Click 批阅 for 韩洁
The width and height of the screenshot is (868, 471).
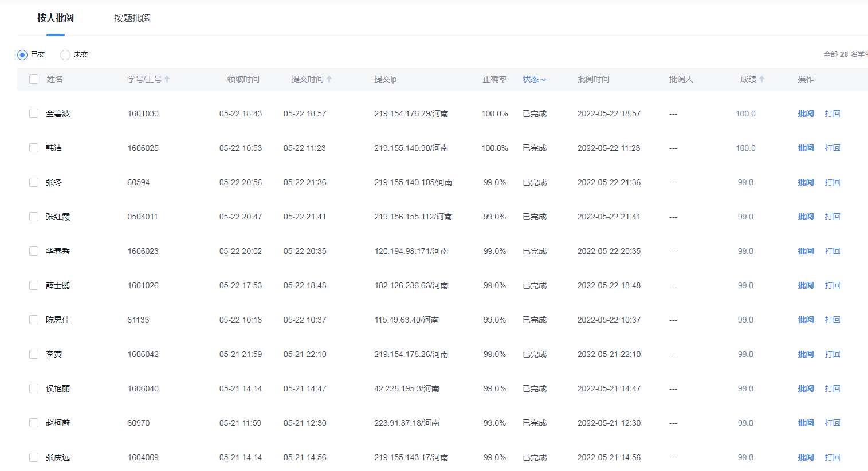point(806,148)
